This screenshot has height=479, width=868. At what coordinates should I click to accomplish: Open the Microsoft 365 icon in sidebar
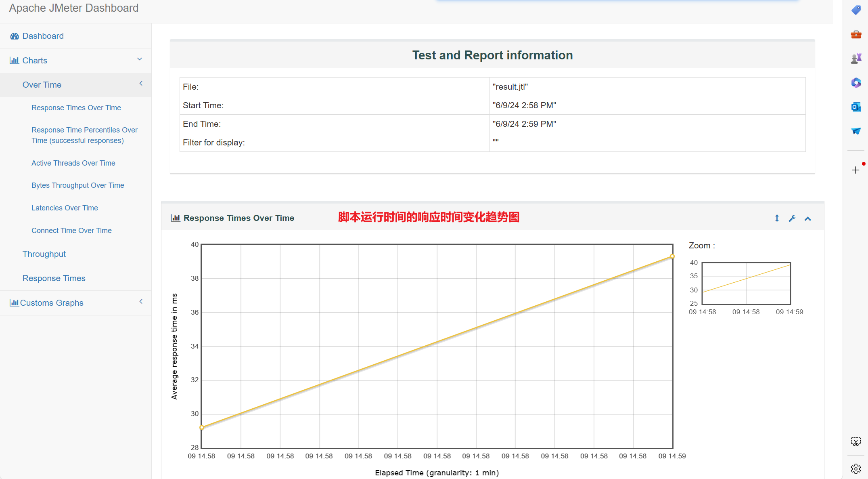(856, 83)
